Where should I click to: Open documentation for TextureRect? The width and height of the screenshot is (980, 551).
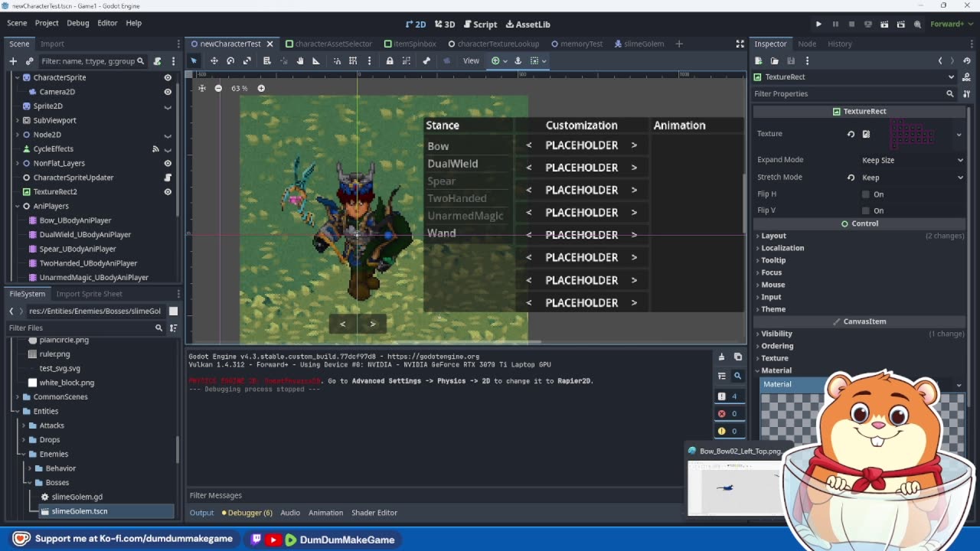(x=966, y=77)
